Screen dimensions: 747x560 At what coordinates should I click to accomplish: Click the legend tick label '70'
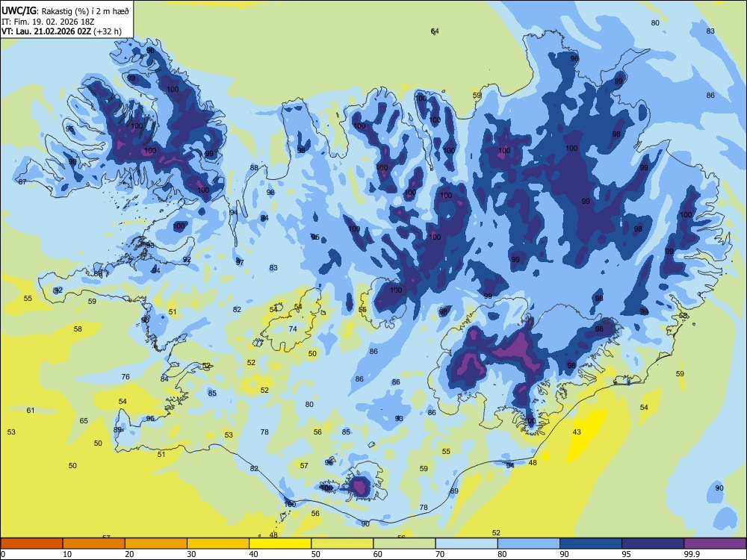click(440, 554)
